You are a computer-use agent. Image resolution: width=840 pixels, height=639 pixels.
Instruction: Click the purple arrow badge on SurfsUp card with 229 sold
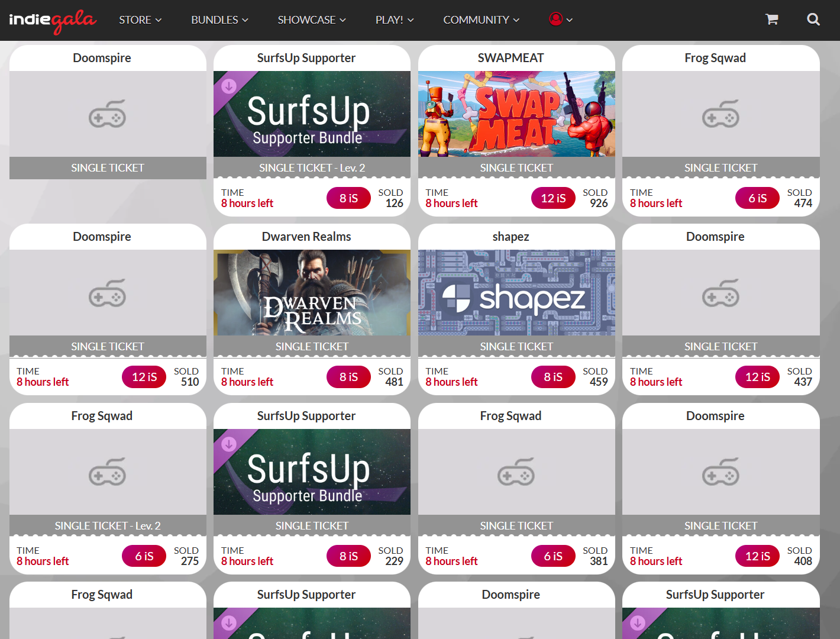tap(229, 444)
